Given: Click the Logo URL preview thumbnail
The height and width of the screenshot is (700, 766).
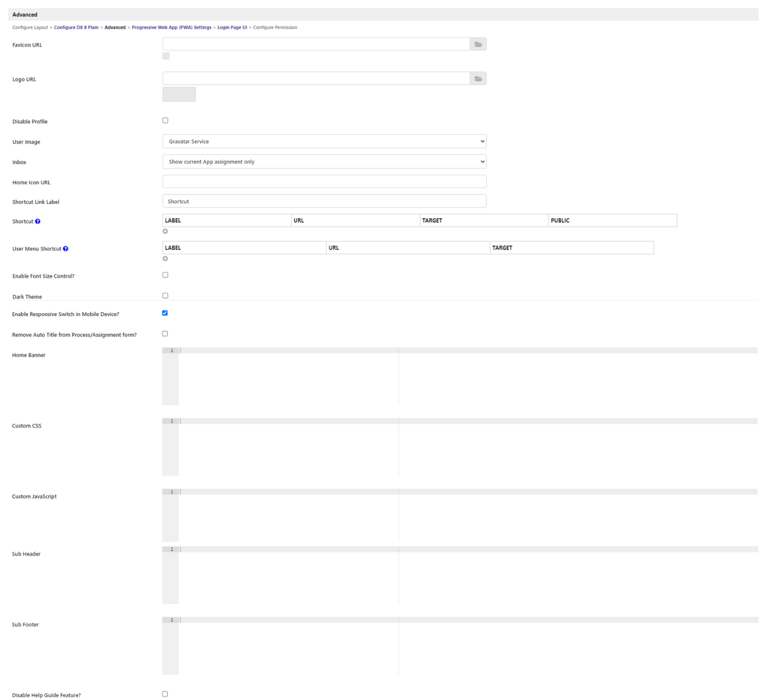Looking at the screenshot, I should (x=179, y=94).
